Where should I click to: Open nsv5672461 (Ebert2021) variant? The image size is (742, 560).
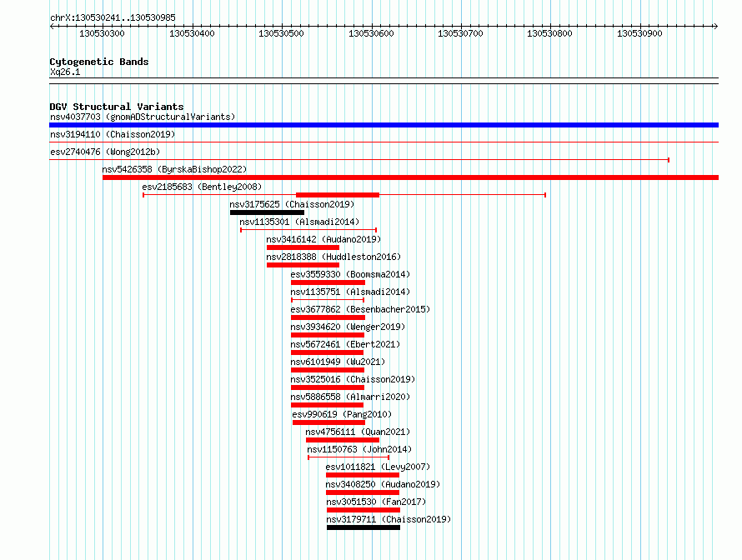(x=345, y=344)
